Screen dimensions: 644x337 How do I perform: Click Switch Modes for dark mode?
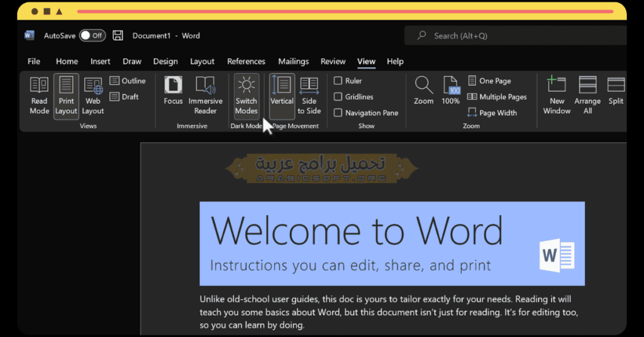click(x=247, y=96)
